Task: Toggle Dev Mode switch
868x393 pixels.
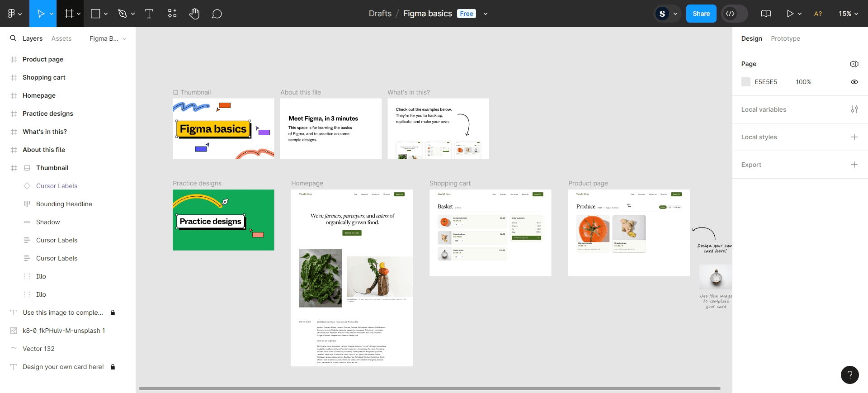Action: click(x=734, y=14)
